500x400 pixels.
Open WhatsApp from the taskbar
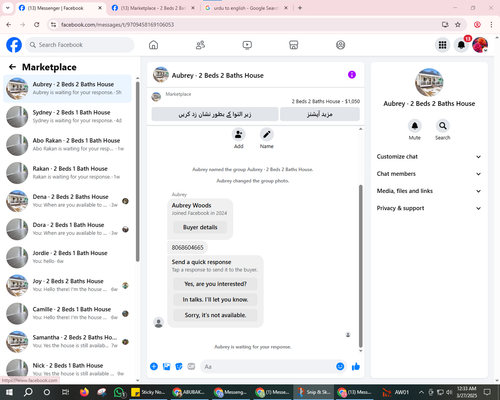coord(119,392)
